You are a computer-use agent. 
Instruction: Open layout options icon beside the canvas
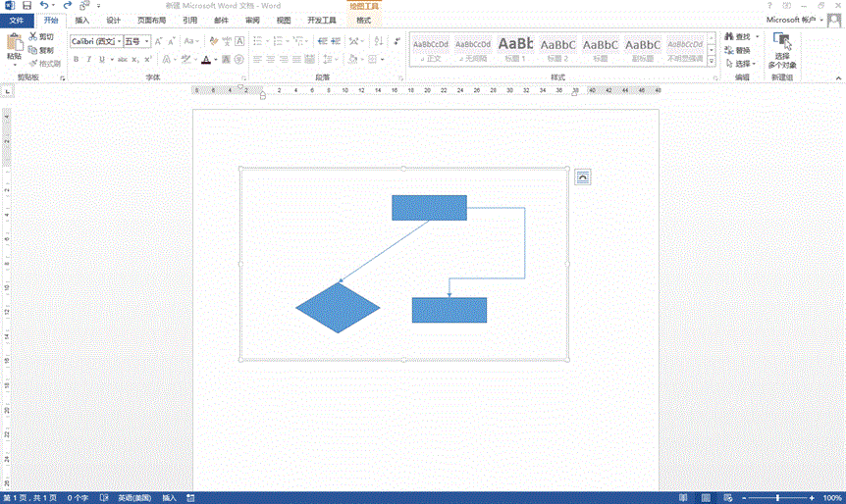click(x=583, y=176)
